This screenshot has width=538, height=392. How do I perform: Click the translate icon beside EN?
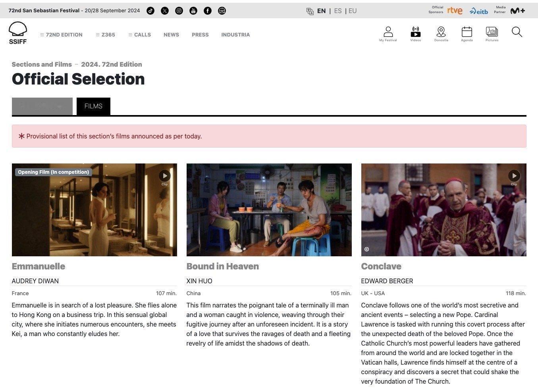310,11
